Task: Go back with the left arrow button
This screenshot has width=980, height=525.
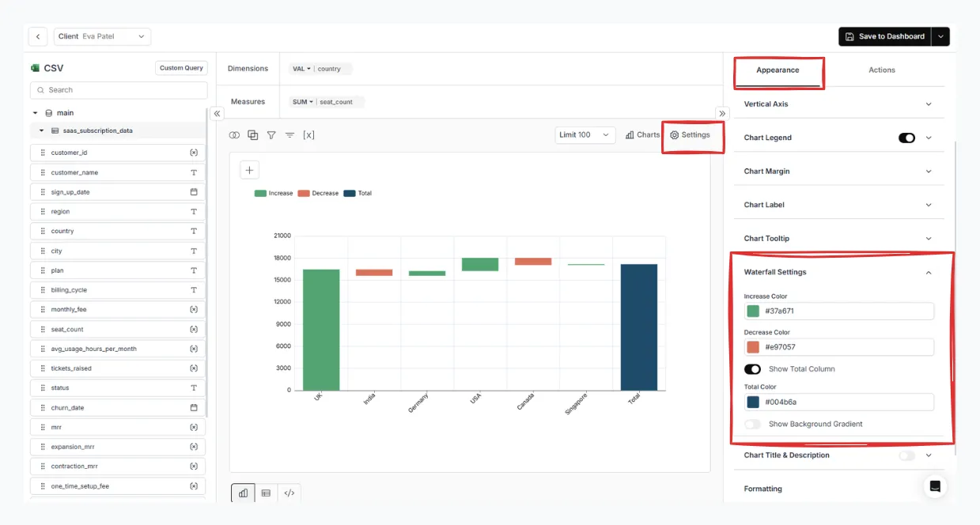Action: point(38,36)
